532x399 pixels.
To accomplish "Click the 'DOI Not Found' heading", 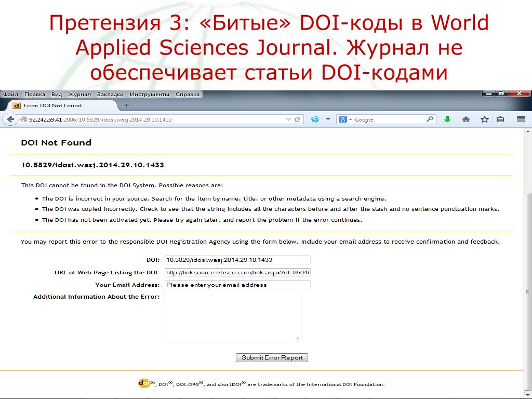I will 56,142.
